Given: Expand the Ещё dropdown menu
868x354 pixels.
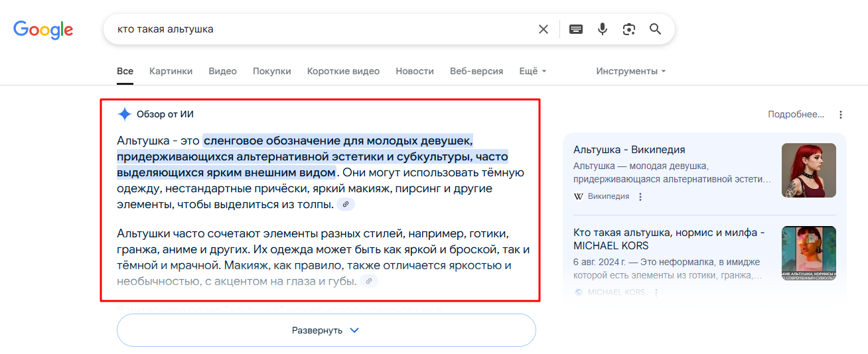Looking at the screenshot, I should tap(533, 71).
